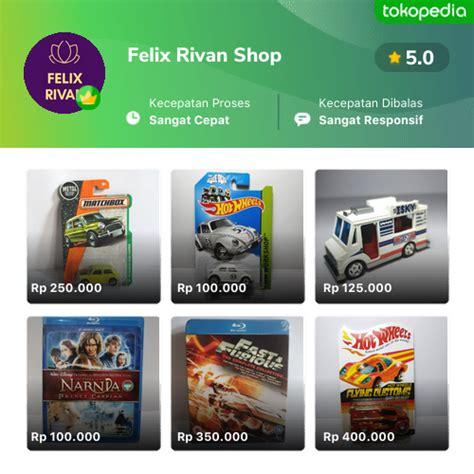Click the 5.0 rating pill
474x474 pixels.
pos(412,58)
